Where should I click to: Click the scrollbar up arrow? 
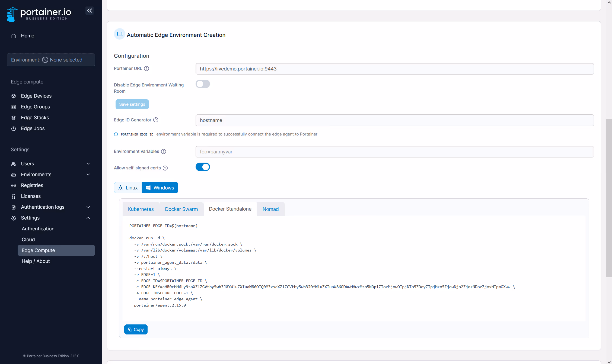pyautogui.click(x=609, y=2)
